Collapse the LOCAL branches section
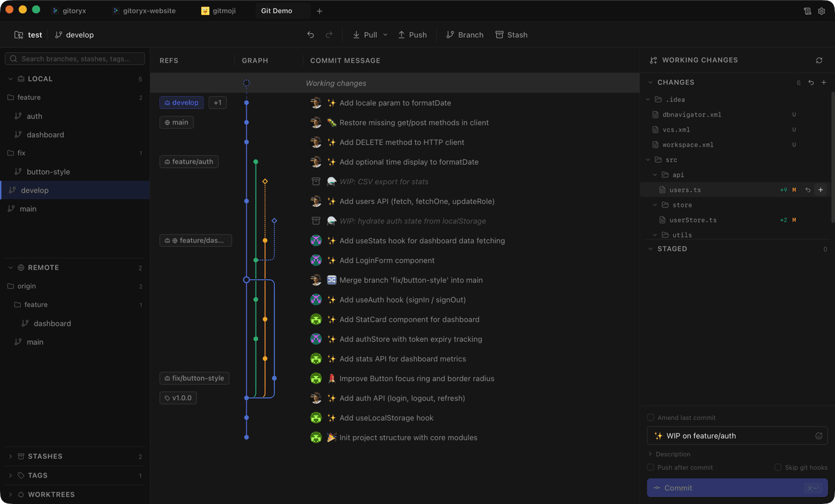The width and height of the screenshot is (835, 504). pos(10,79)
